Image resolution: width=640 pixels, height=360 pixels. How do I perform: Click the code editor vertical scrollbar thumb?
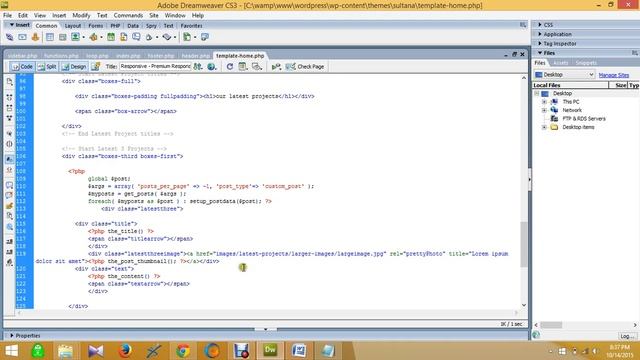coord(524,244)
